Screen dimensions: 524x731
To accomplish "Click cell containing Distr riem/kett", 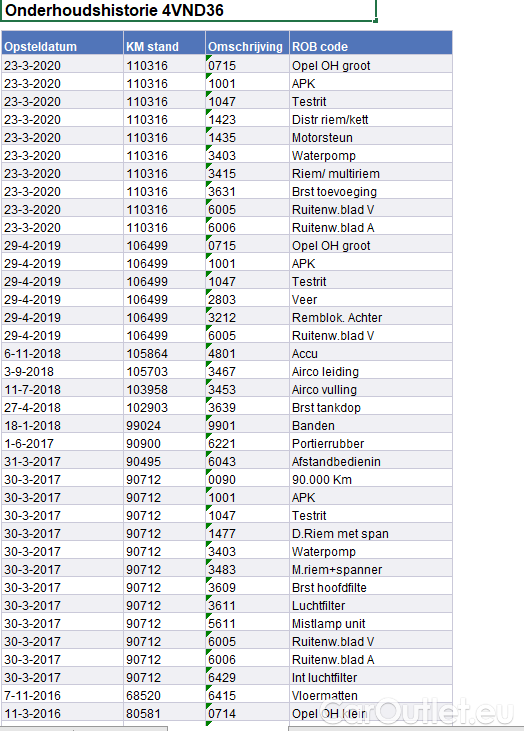I will point(371,119).
